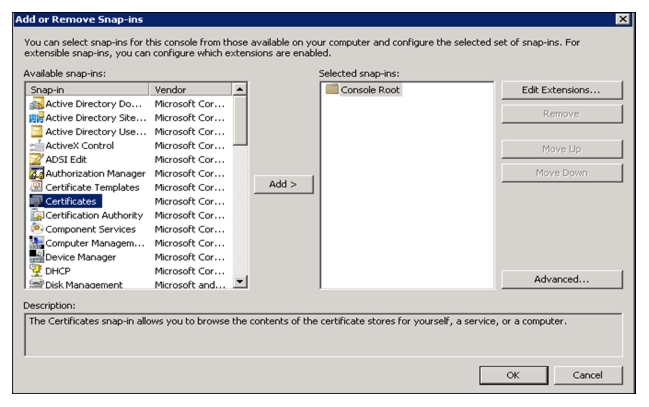Click the Active Directory Domains snap-in icon
649x407 pixels.
pos(36,104)
